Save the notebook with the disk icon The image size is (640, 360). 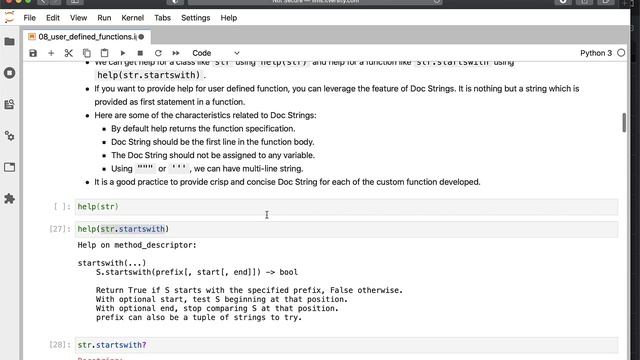[x=33, y=53]
